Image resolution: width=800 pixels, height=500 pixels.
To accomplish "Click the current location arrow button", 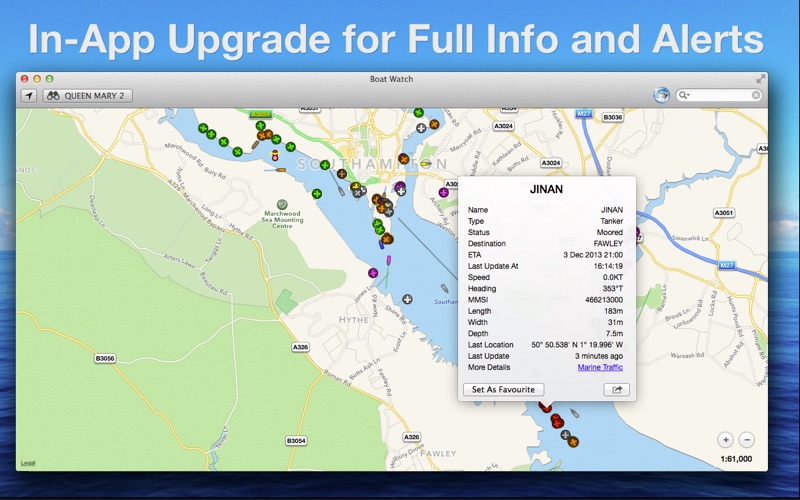I will coord(29,96).
